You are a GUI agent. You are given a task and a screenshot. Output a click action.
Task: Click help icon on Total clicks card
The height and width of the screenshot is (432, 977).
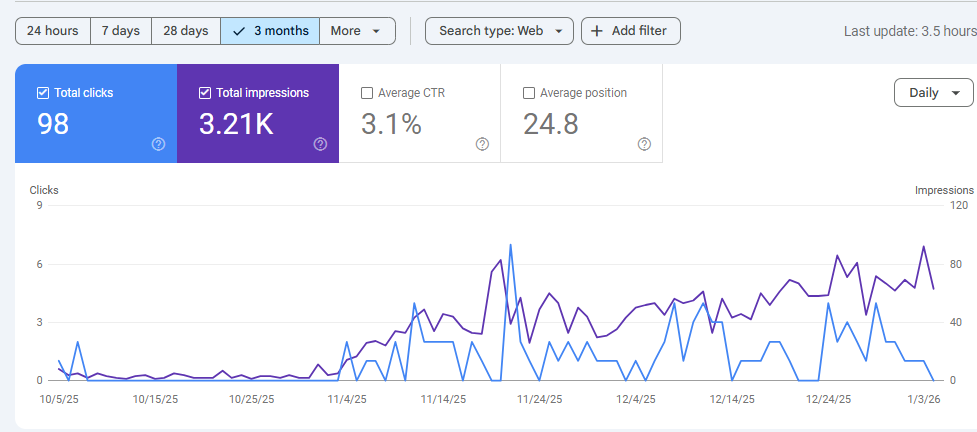pyautogui.click(x=158, y=144)
